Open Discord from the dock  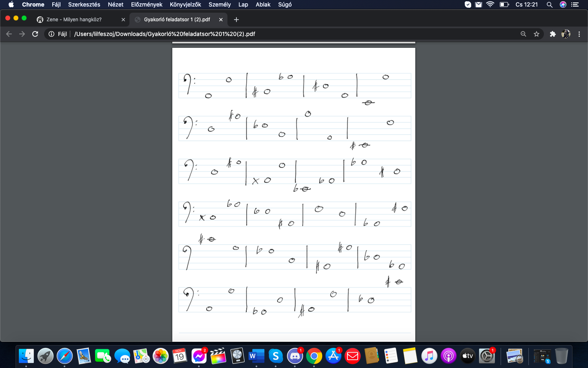tap(295, 356)
